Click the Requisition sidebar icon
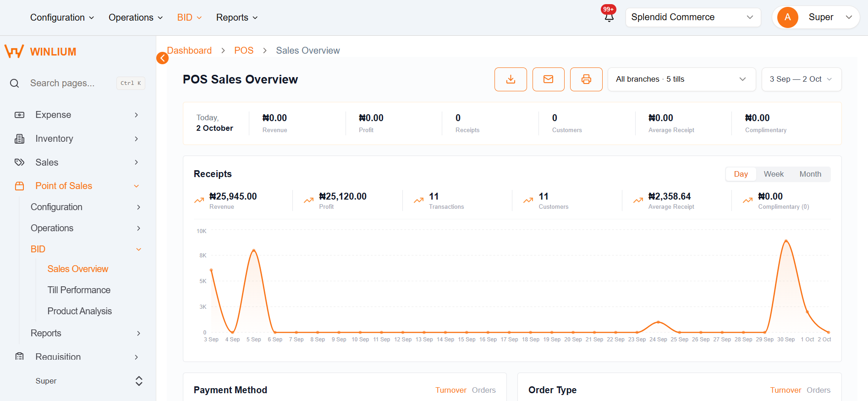Image resolution: width=868 pixels, height=401 pixels. click(x=19, y=356)
